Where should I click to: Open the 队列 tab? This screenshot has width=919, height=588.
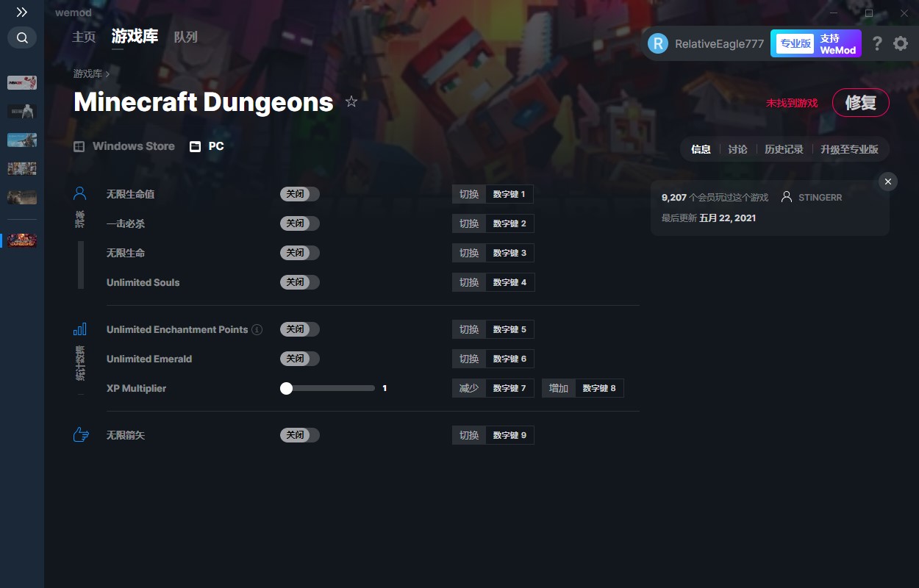[185, 37]
